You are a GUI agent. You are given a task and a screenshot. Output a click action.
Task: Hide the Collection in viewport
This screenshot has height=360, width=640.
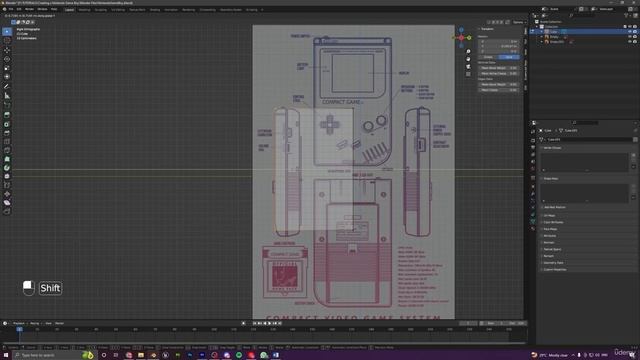(x=630, y=27)
